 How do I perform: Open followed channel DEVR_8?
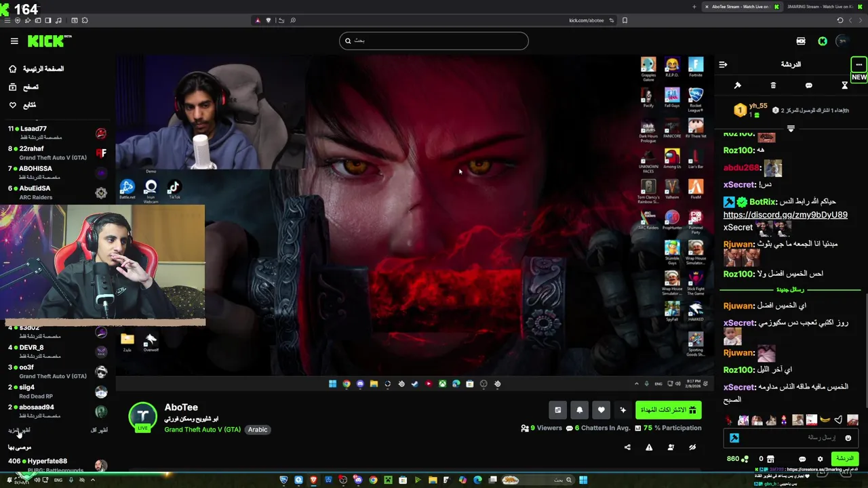pos(57,351)
